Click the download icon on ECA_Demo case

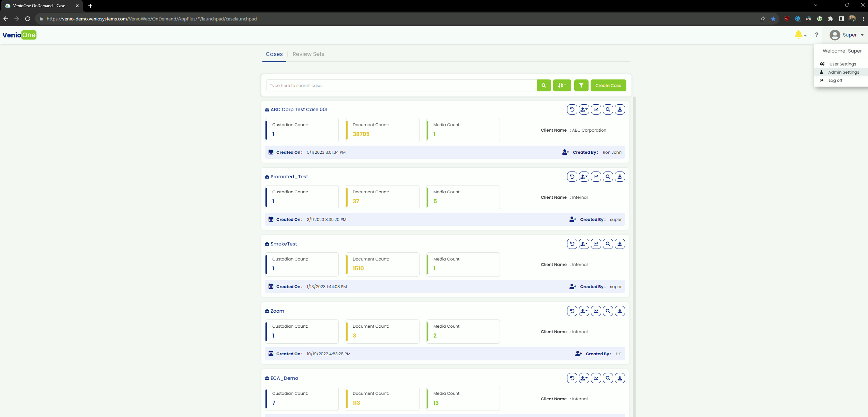point(620,378)
